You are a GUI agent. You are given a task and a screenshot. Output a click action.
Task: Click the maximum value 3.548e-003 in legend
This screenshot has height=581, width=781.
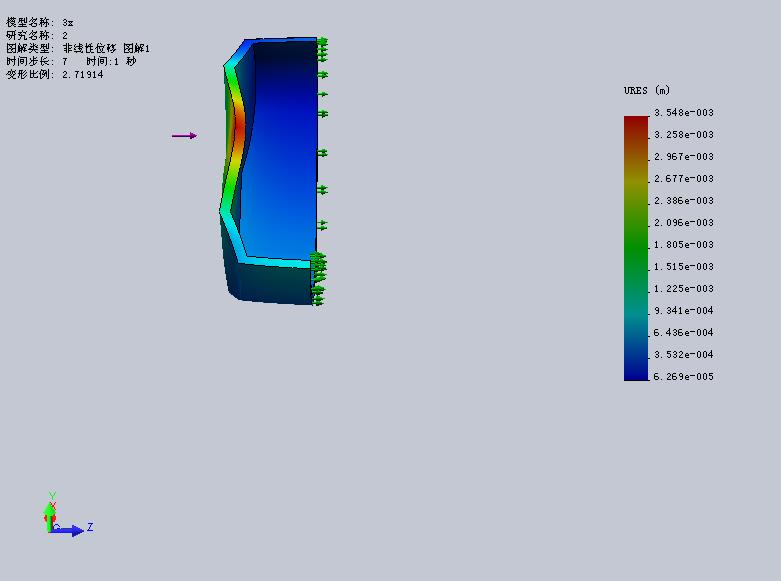click(683, 113)
